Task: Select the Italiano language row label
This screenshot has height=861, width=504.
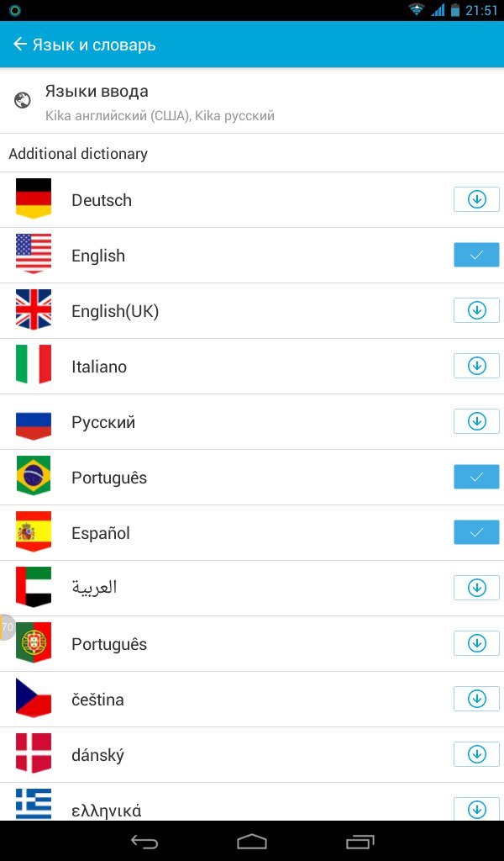Action: (x=99, y=367)
